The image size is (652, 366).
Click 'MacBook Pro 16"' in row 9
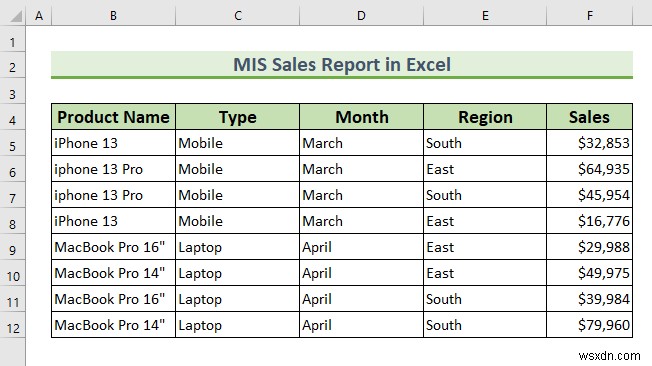[110, 247]
